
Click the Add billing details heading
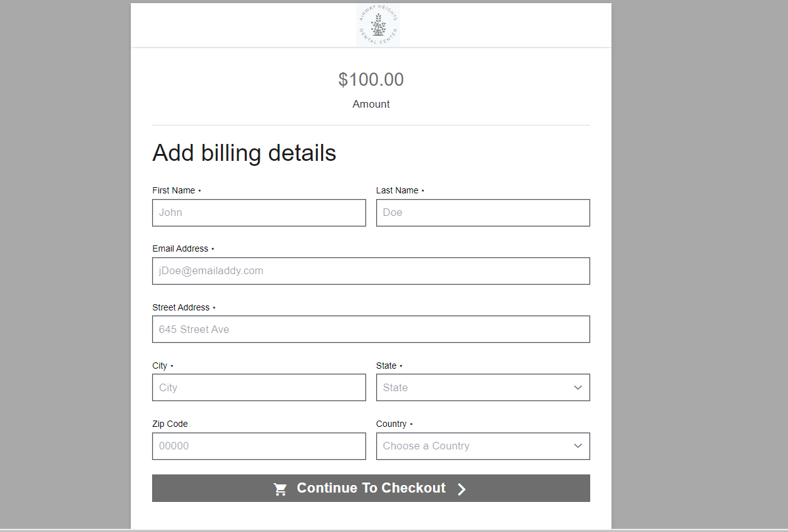click(244, 153)
